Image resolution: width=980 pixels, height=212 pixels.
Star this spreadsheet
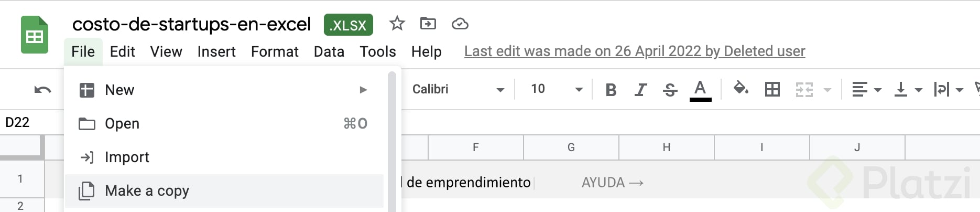pos(397,24)
